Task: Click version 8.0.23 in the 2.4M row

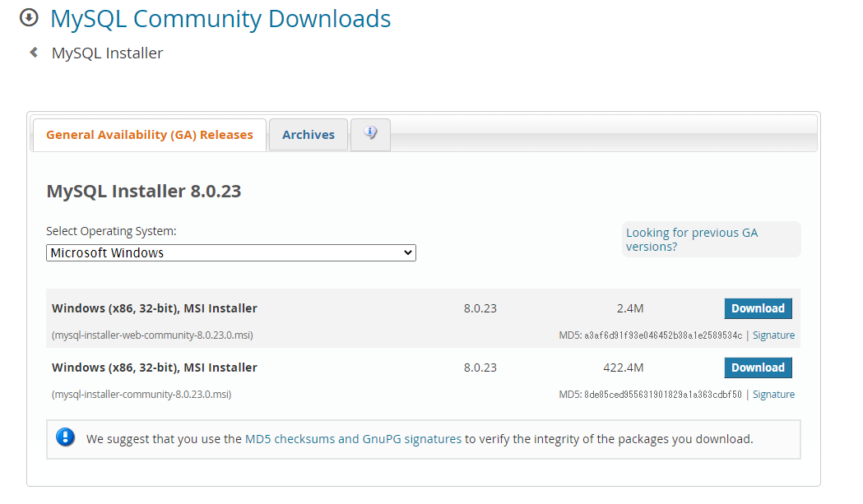Action: (480, 308)
